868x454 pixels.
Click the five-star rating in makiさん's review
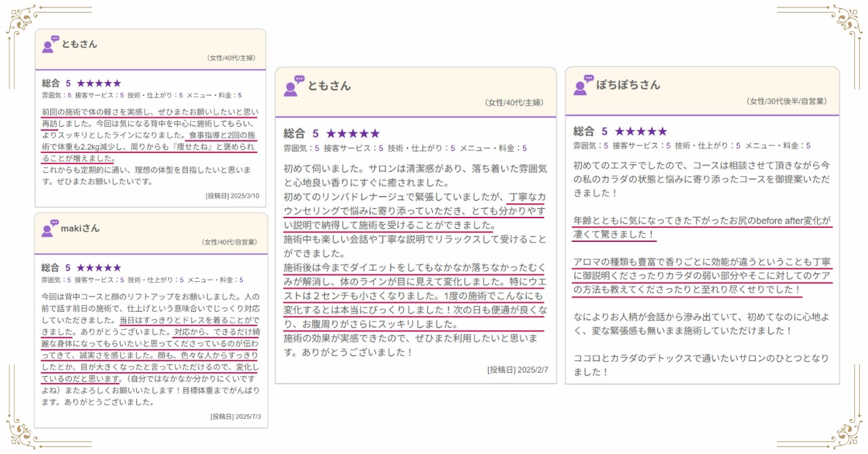pyautogui.click(x=98, y=268)
